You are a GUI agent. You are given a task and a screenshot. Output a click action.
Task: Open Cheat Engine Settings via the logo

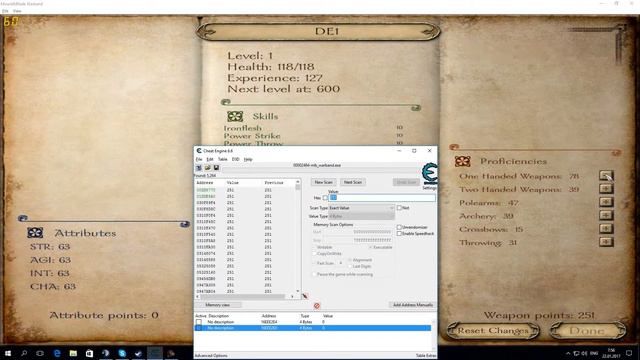430,173
